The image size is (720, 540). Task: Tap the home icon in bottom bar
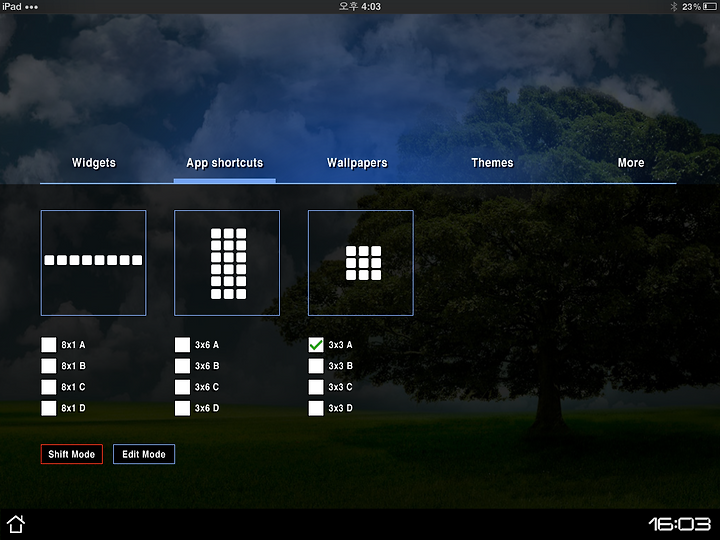(16, 524)
